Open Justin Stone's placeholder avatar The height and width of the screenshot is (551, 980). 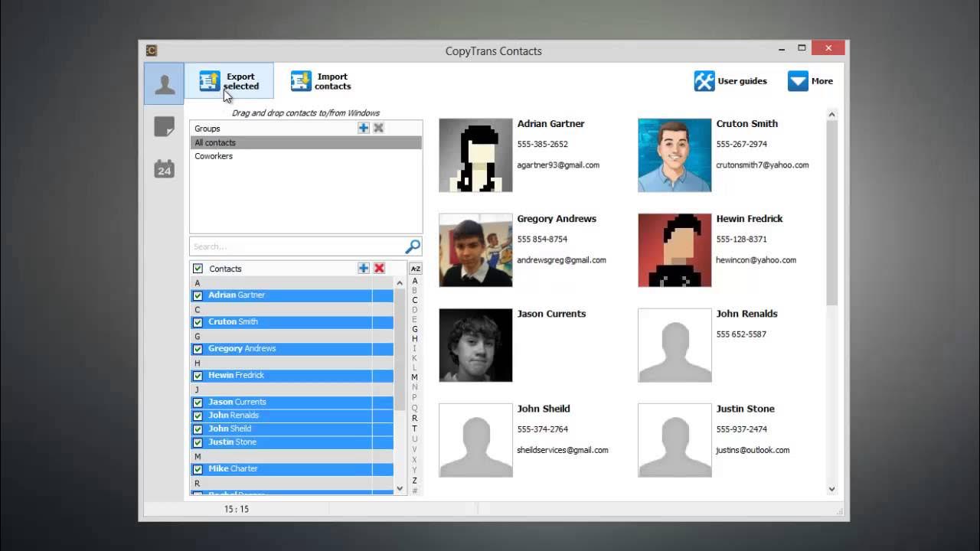675,440
